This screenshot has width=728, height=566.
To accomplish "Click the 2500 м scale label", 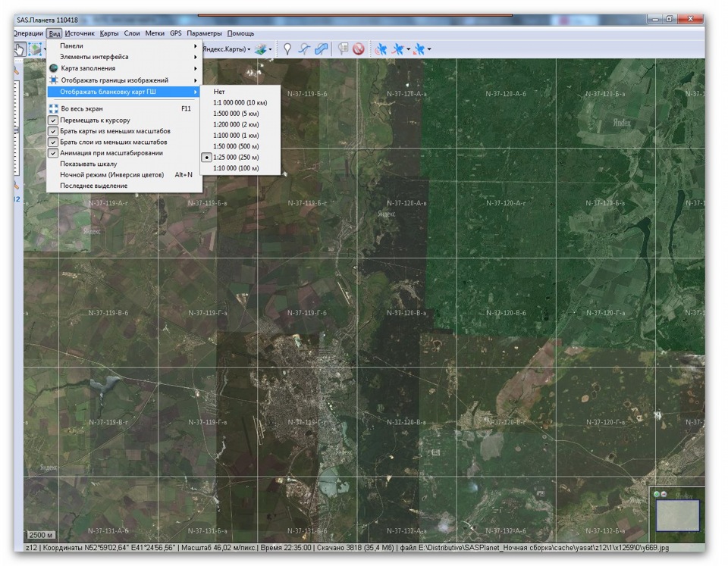I will [41, 535].
